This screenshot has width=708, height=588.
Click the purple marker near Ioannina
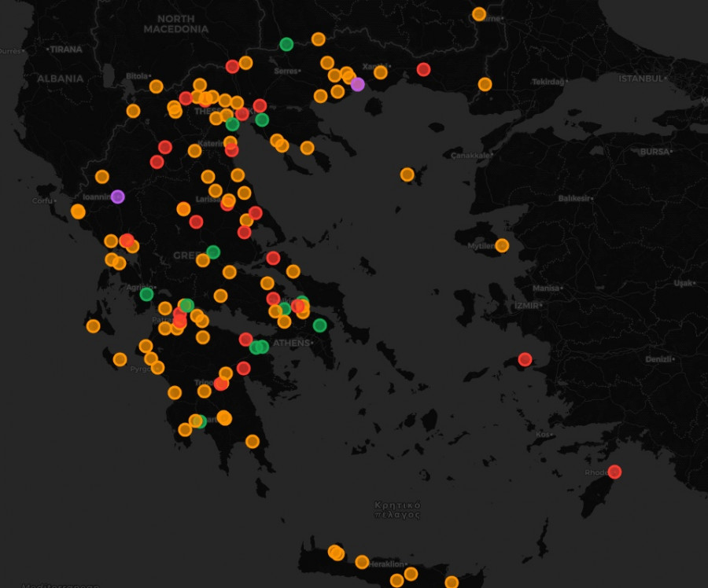[x=117, y=197]
